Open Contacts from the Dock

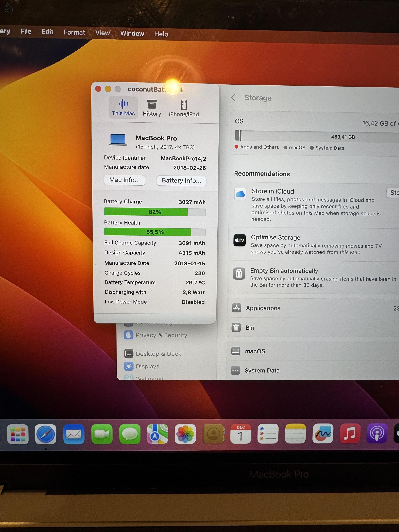click(x=213, y=434)
